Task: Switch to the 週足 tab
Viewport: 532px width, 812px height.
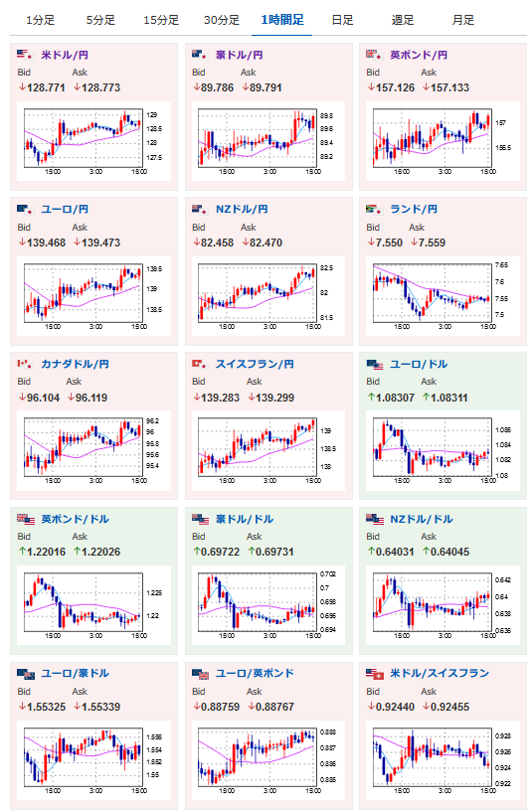Action: (x=403, y=20)
